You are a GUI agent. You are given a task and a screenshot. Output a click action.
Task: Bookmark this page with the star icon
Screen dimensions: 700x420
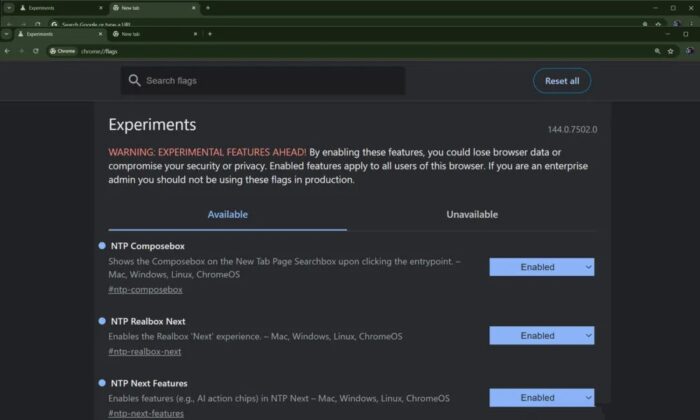tap(672, 50)
